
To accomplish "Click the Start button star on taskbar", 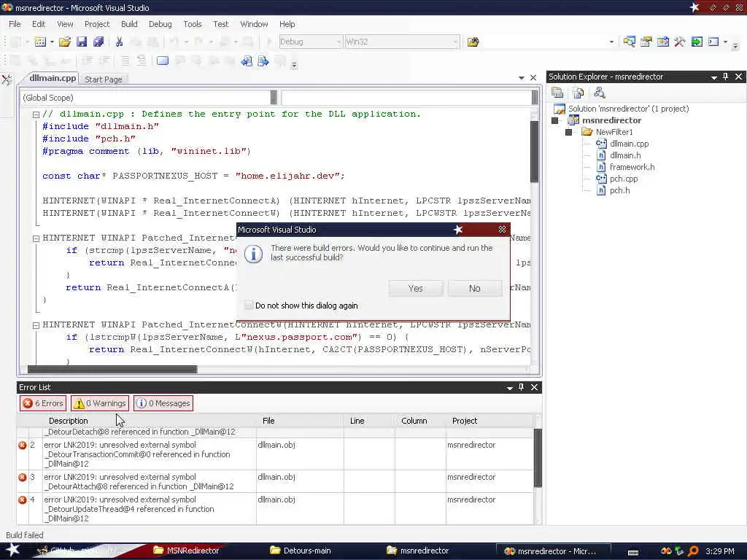I will point(12,550).
